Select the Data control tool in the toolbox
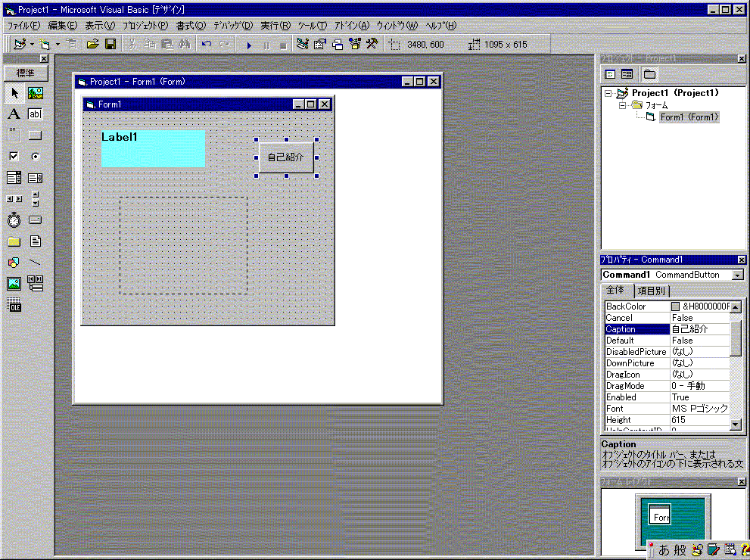The image size is (750, 560). click(35, 284)
